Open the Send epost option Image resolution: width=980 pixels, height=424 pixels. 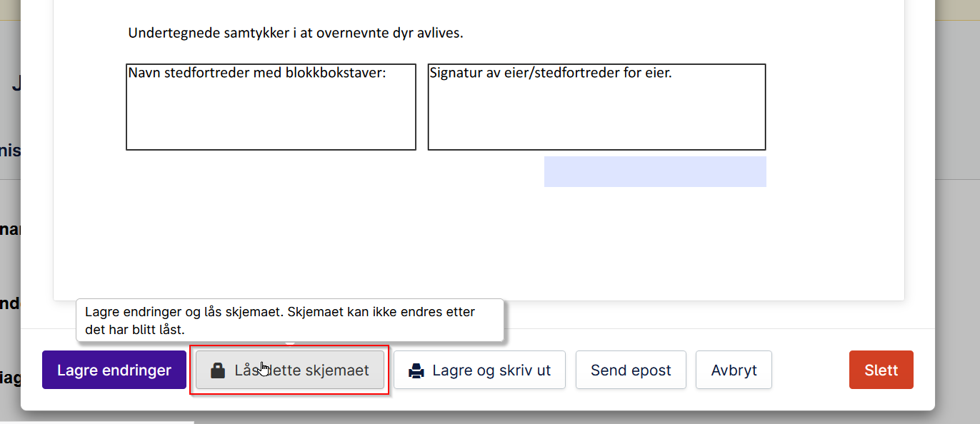[x=631, y=370]
